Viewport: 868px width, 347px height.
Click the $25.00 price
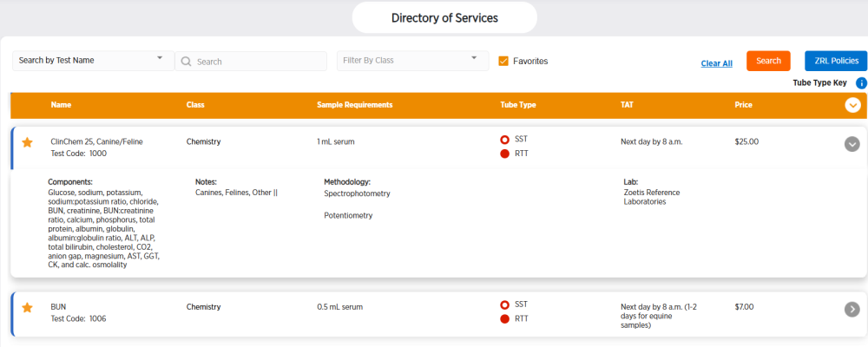click(x=746, y=141)
